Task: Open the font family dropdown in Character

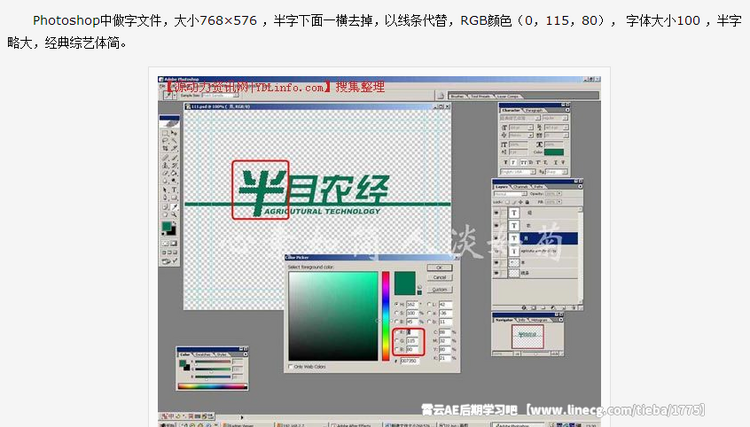Action: point(538,118)
